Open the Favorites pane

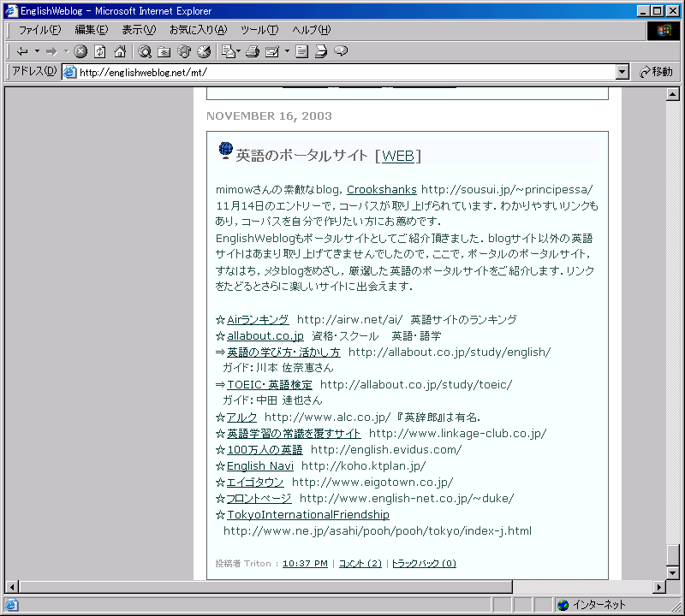164,51
